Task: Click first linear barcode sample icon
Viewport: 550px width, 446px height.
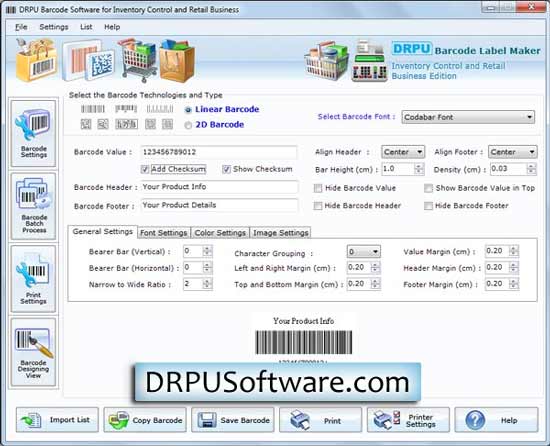Action: click(93, 109)
